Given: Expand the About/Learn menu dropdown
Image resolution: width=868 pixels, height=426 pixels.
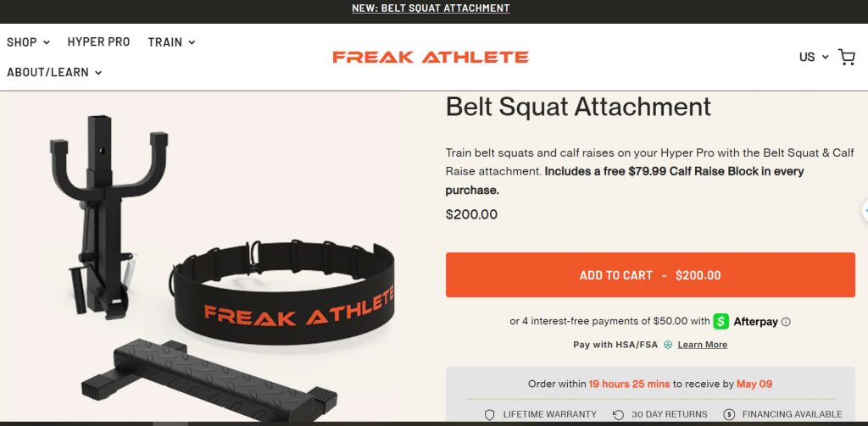Looking at the screenshot, I should pyautogui.click(x=54, y=73).
